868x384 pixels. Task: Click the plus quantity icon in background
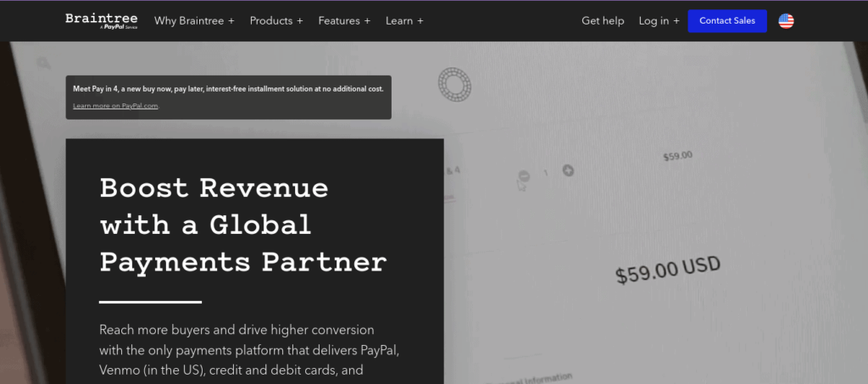point(568,170)
